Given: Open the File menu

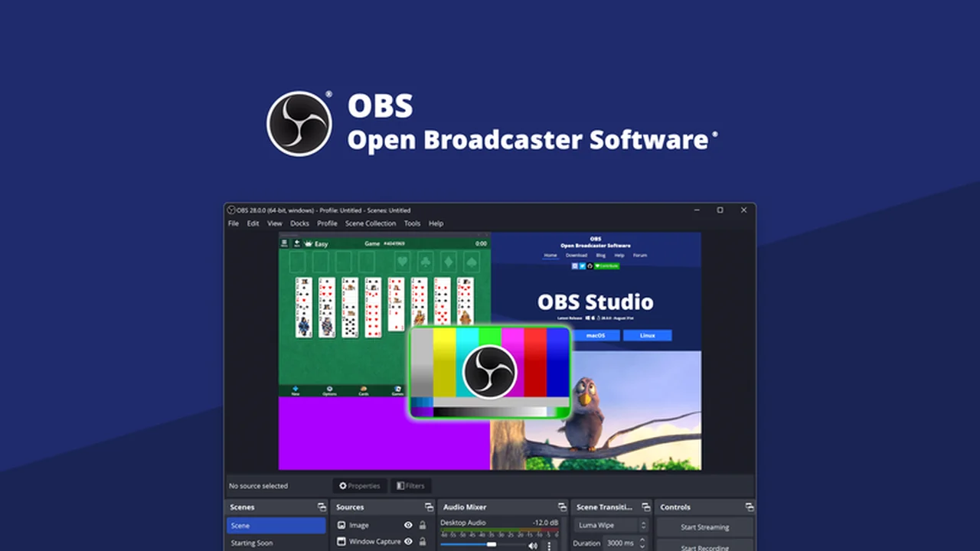Looking at the screenshot, I should tap(234, 223).
